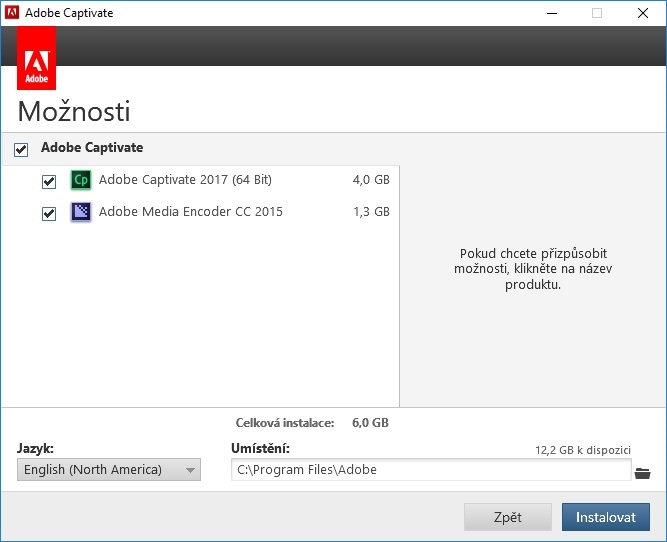Select the Adobe Media Encoder CC 2015 name

click(x=190, y=212)
